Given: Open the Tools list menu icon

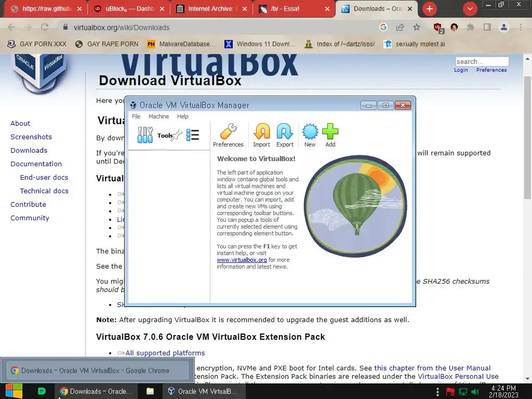Looking at the screenshot, I should tap(193, 135).
